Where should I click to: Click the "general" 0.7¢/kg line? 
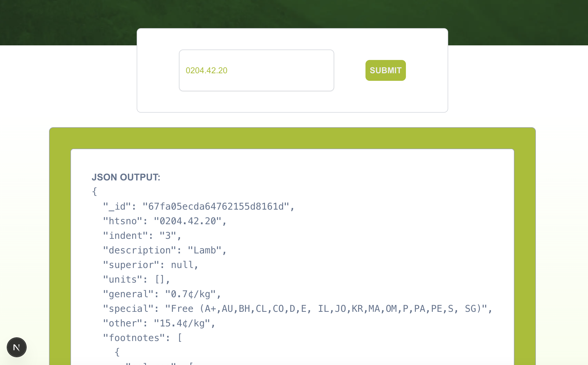pyautogui.click(x=162, y=294)
